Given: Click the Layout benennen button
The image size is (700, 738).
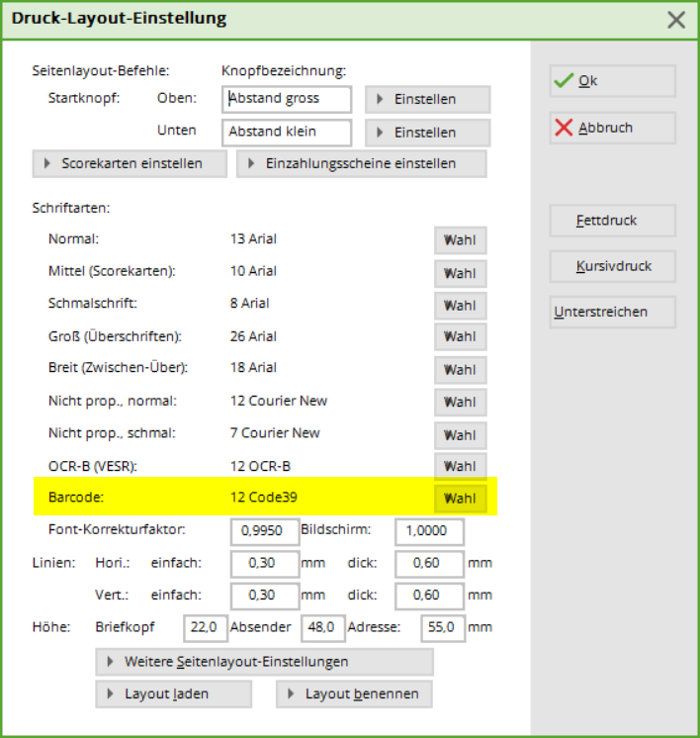Looking at the screenshot, I should pos(354,693).
